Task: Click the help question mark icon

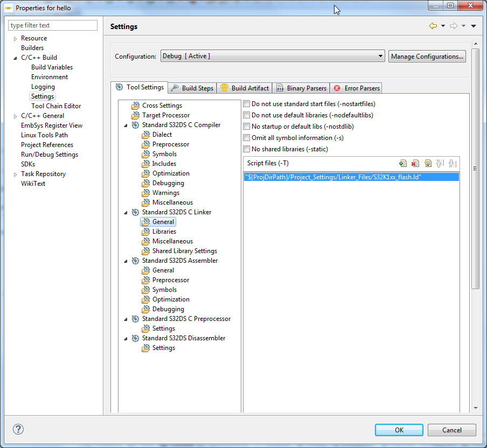Action: click(18, 429)
